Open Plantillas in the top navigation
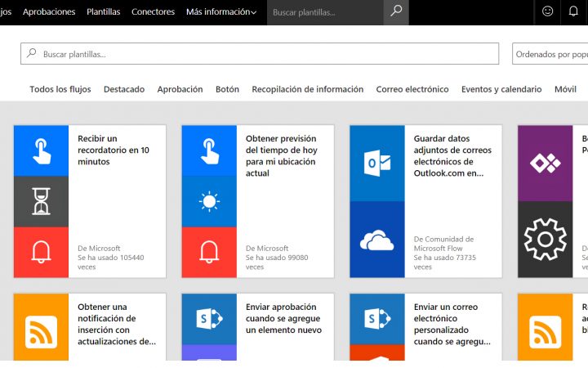Image resolution: width=588 pixels, height=368 pixels. click(104, 12)
